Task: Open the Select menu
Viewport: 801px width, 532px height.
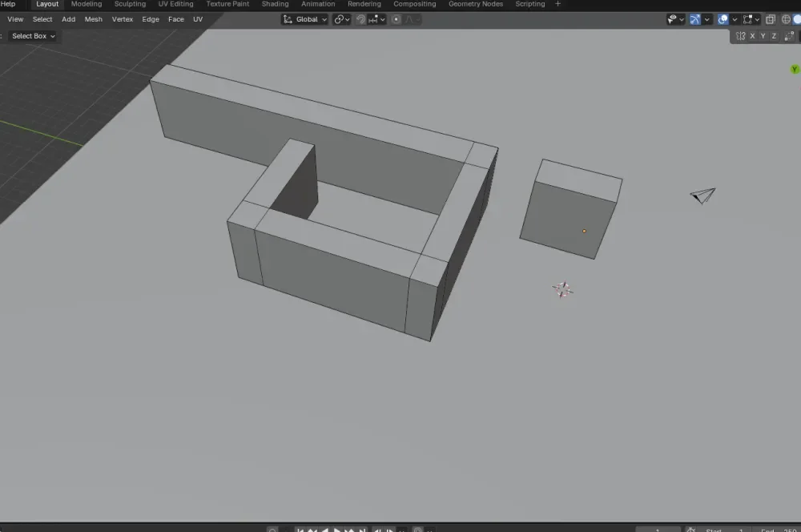Action: [x=42, y=19]
